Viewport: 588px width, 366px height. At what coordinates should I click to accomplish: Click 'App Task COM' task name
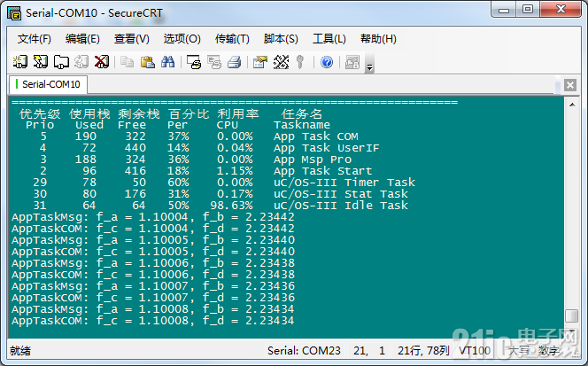(316, 136)
